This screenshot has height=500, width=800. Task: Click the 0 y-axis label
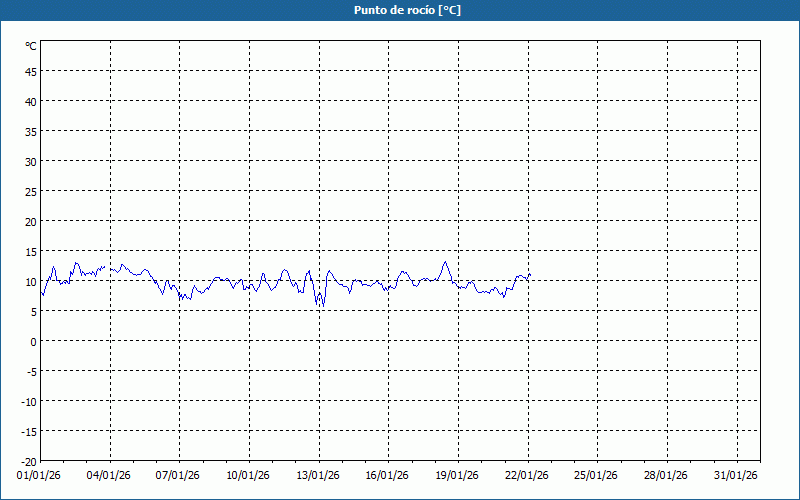point(33,341)
